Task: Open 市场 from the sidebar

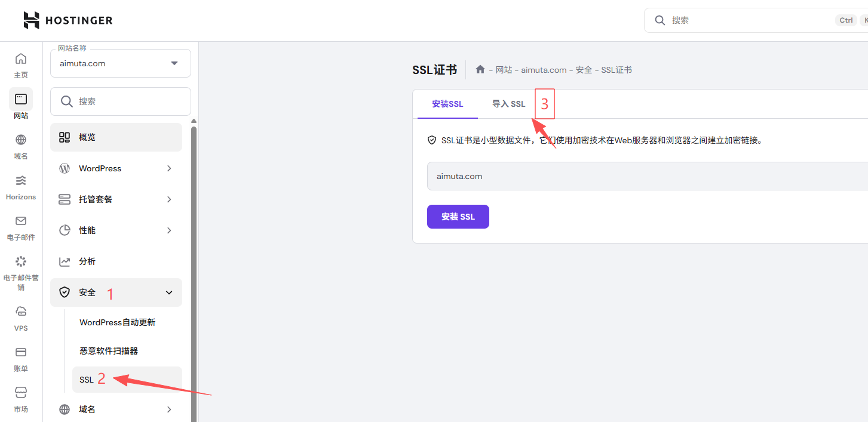Action: (x=21, y=399)
